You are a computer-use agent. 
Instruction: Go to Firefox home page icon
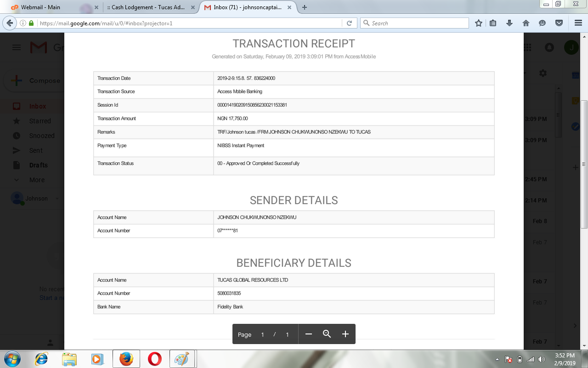(x=526, y=23)
